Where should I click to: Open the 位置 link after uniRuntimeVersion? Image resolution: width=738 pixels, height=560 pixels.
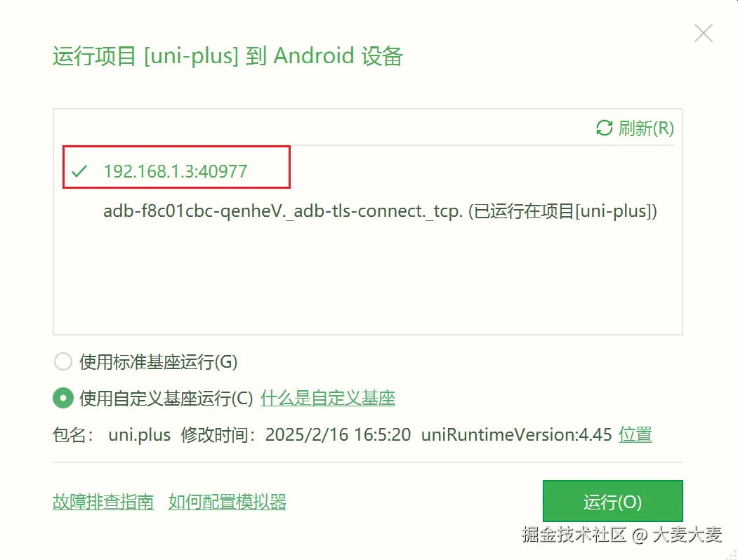tap(635, 434)
